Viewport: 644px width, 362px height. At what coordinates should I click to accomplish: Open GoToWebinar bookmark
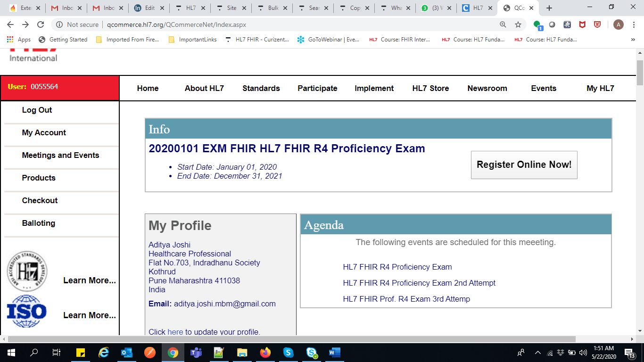pos(329,40)
